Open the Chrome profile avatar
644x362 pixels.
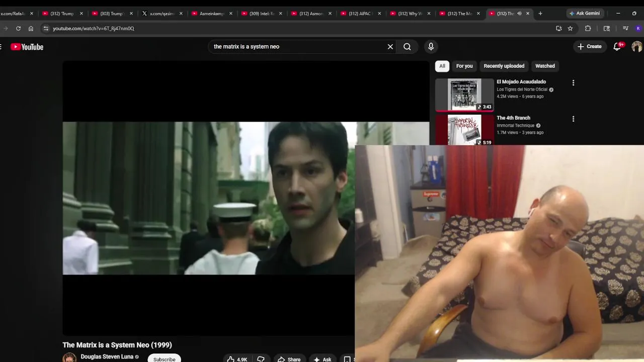pyautogui.click(x=638, y=29)
